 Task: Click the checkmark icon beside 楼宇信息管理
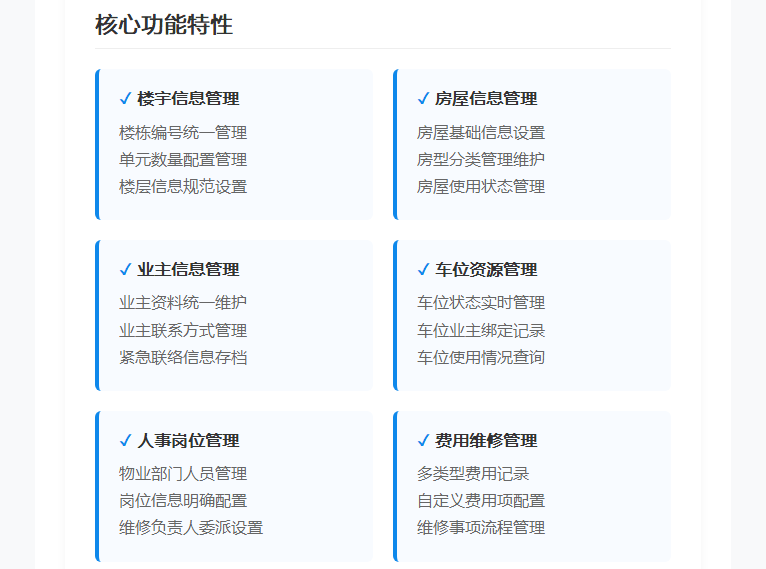coord(126,99)
